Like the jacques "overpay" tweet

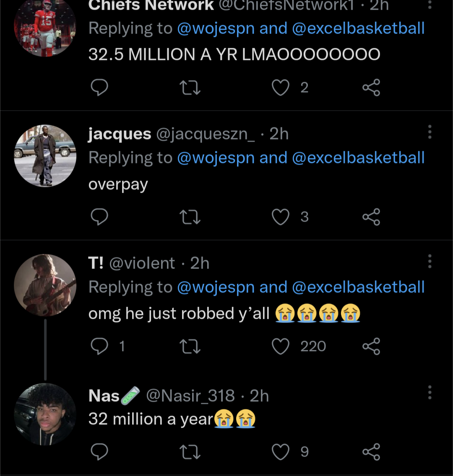coord(281,217)
